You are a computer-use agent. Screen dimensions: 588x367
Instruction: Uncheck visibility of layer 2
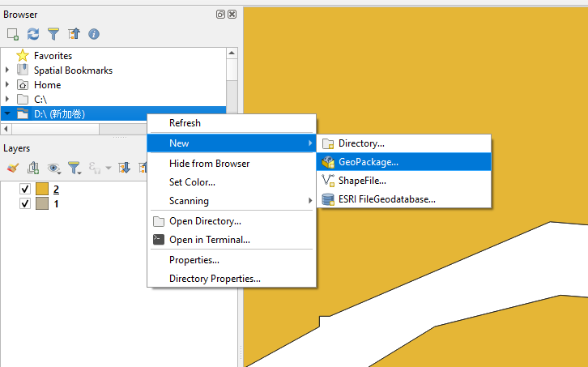click(x=25, y=189)
